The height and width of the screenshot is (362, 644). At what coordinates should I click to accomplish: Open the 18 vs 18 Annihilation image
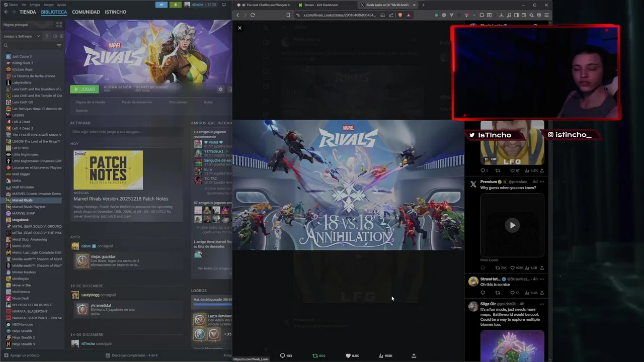pos(348,185)
